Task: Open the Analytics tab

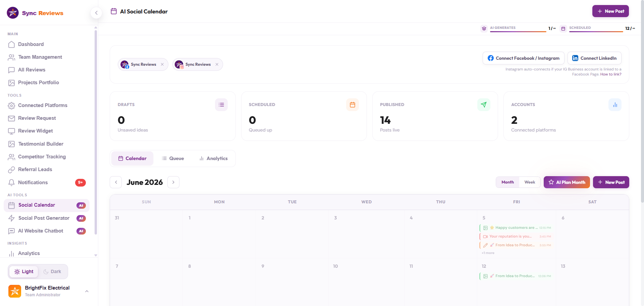Action: [213, 158]
